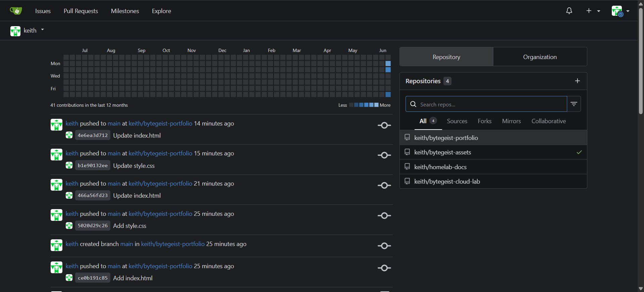This screenshot has width=644, height=292.
Task: Open keith/homelab-docs repository
Action: (x=440, y=167)
